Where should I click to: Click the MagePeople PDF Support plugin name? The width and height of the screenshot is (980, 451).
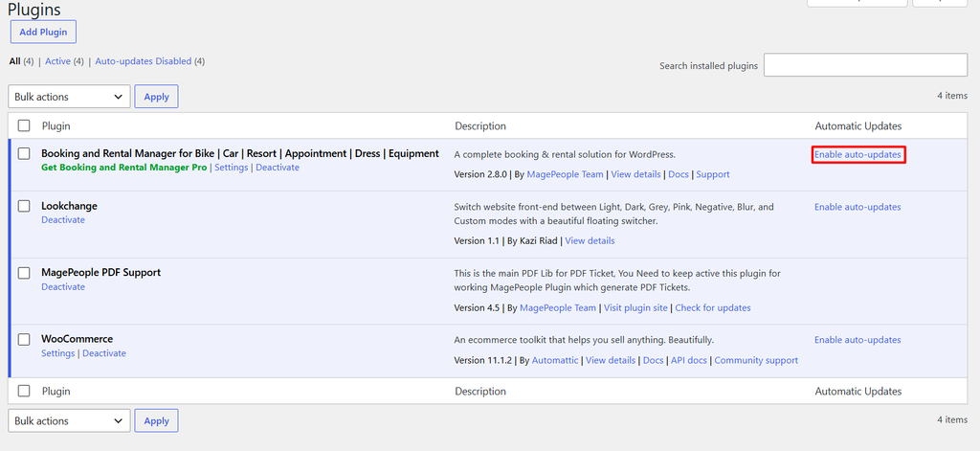(101, 273)
